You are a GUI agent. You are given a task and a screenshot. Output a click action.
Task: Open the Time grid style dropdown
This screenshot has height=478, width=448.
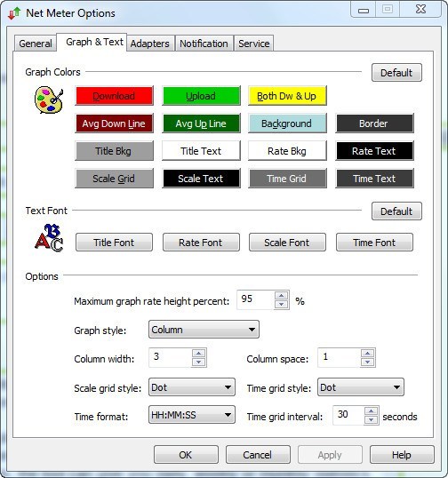pyautogui.click(x=361, y=387)
